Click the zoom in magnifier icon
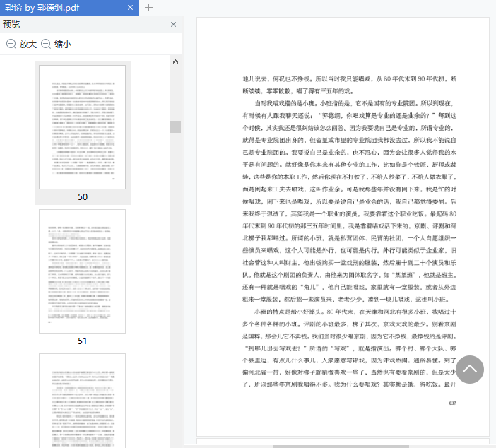This screenshot has height=448, width=496. 11,44
